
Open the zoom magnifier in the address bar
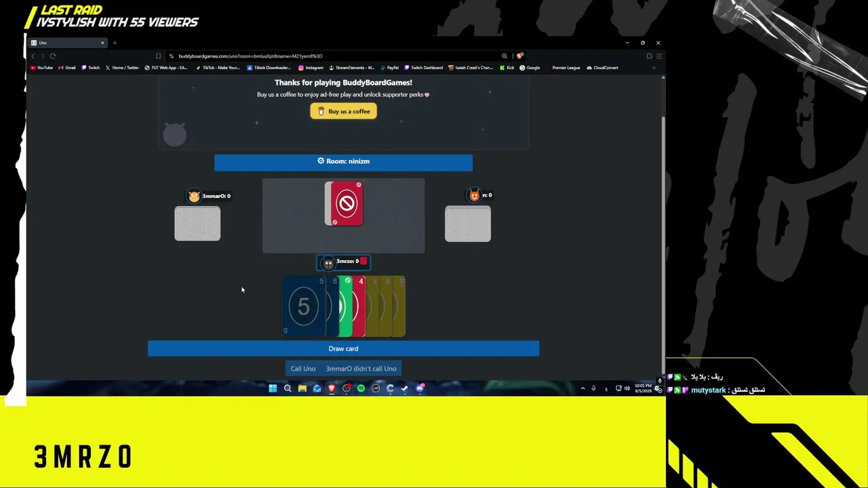point(505,56)
